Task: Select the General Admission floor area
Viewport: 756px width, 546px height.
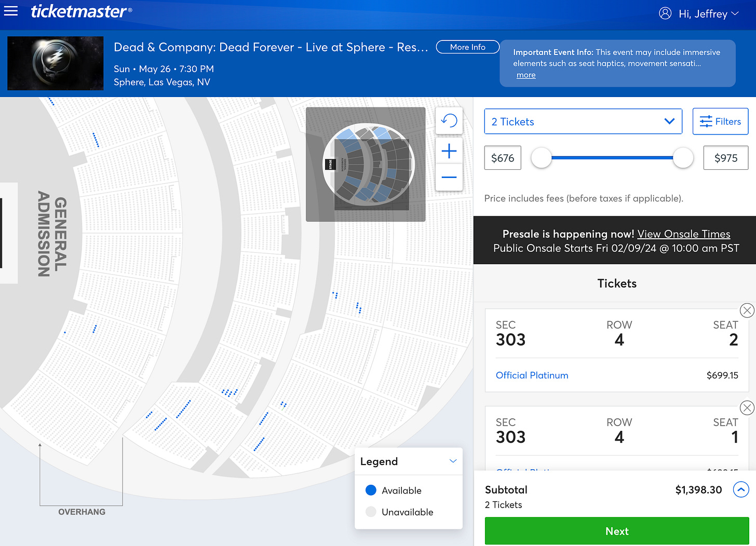Action: 52,234
